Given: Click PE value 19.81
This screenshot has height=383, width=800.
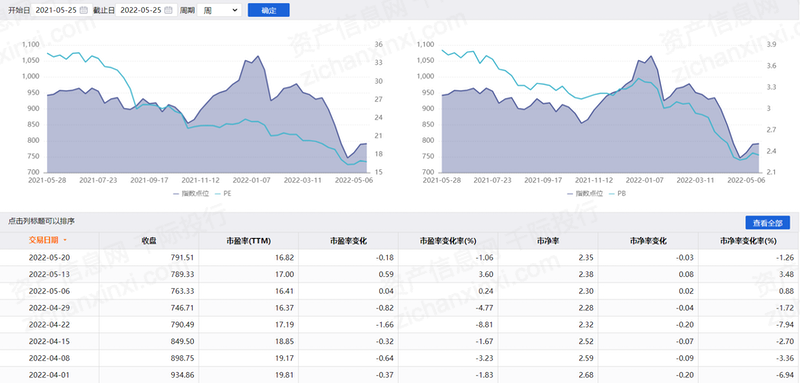Looking at the screenshot, I should [285, 375].
